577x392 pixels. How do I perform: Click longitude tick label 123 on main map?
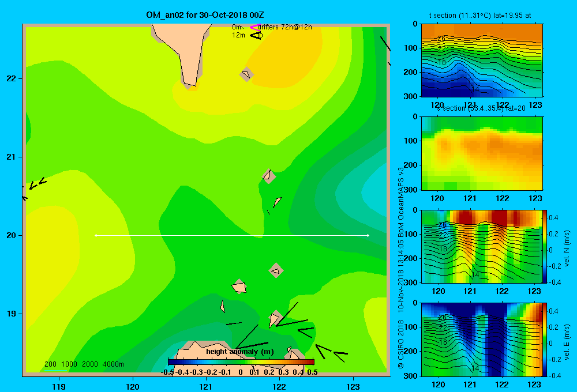point(353,386)
